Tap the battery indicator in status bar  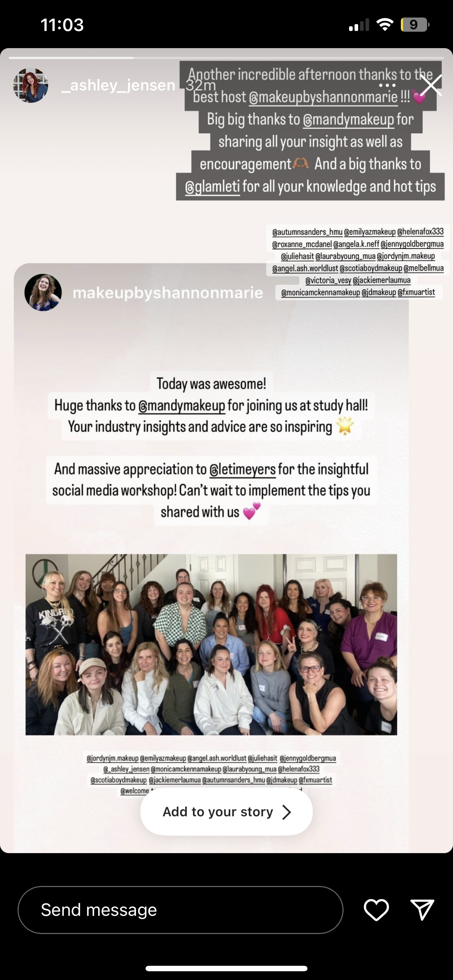[415, 25]
